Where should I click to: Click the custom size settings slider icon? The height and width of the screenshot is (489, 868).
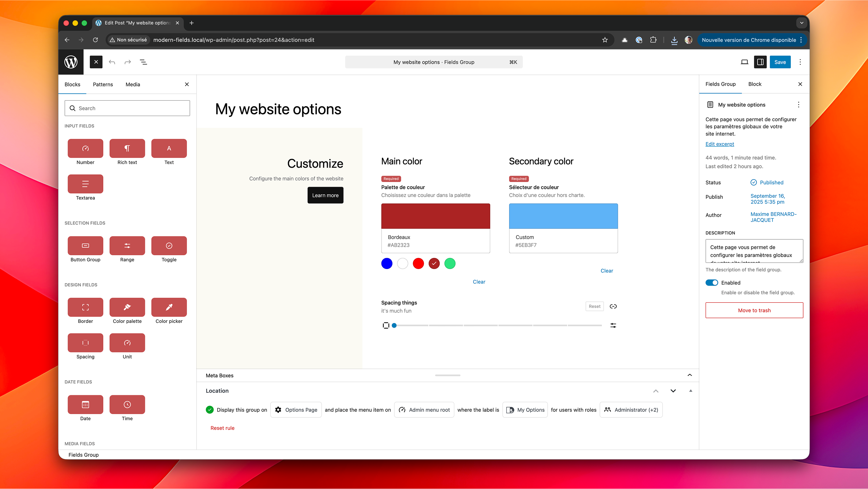613,325
